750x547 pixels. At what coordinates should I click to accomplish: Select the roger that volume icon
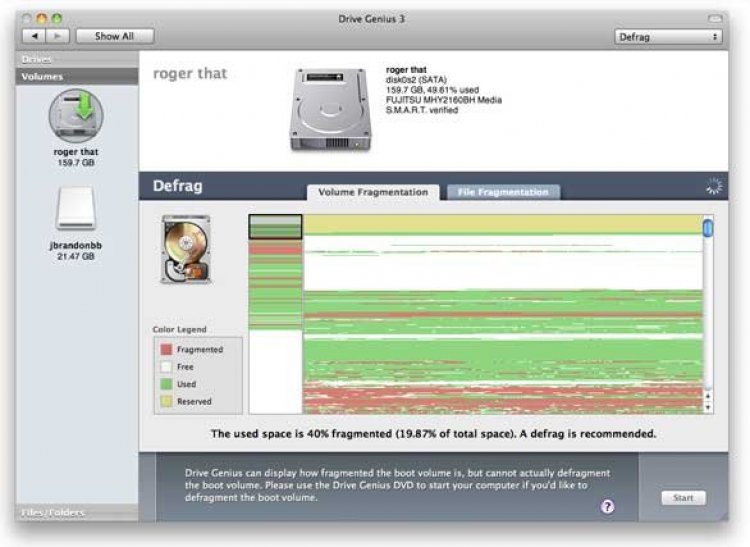[76, 116]
